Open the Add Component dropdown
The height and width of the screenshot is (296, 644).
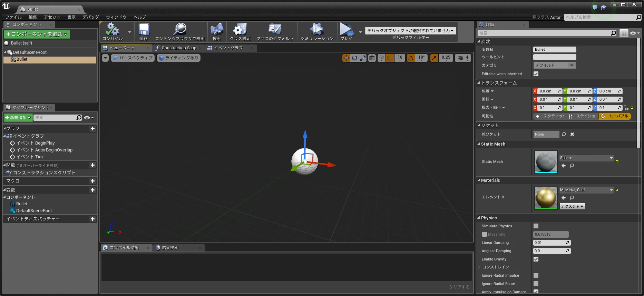[x=37, y=34]
